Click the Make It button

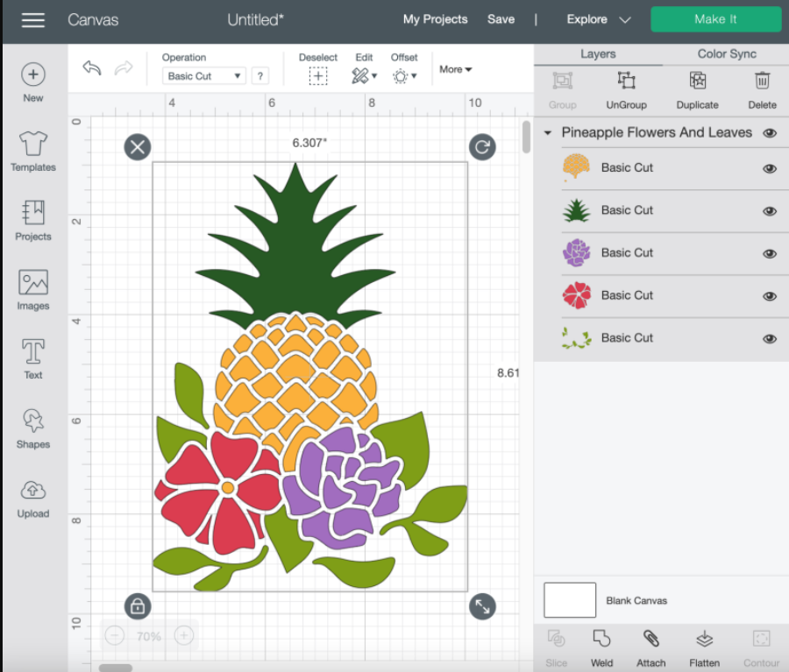[715, 19]
